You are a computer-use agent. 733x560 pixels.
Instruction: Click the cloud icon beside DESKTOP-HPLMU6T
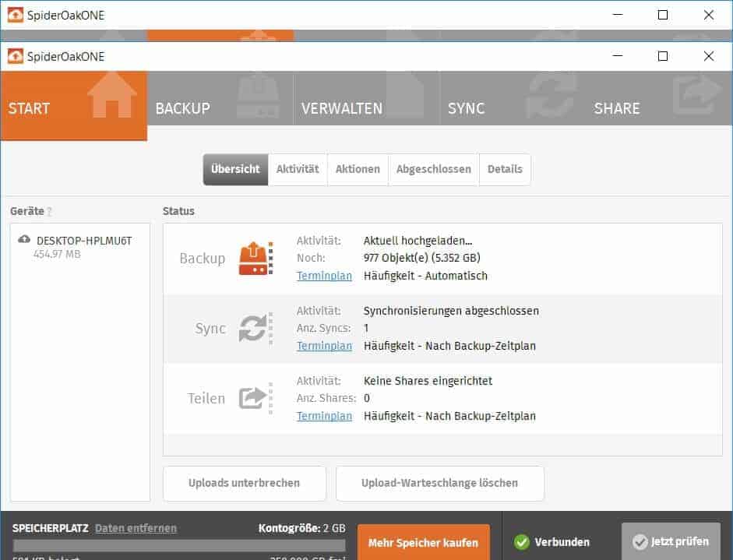24,239
